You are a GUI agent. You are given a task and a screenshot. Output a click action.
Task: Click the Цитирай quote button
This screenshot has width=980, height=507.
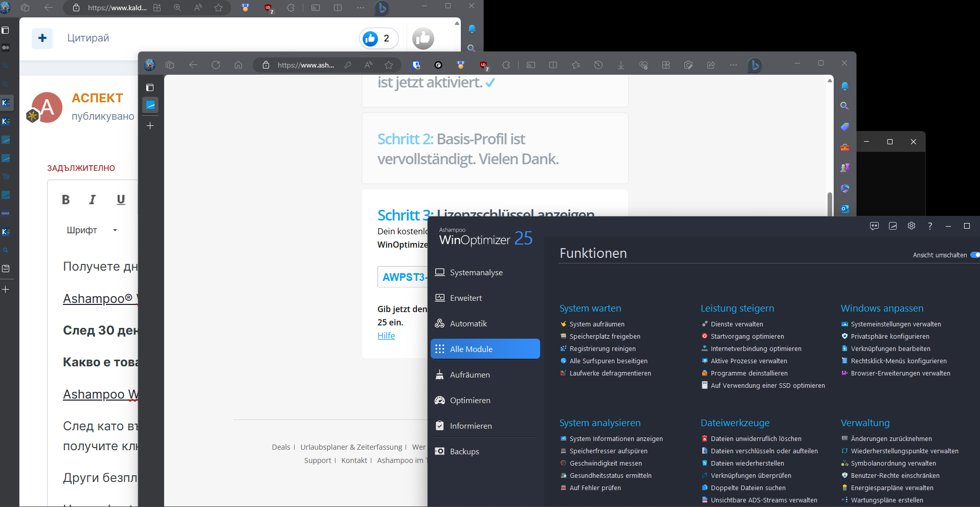pos(88,38)
